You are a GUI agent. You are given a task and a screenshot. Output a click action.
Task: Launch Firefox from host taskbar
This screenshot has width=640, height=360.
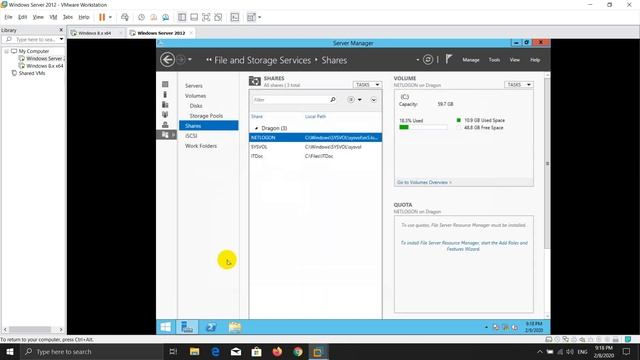click(x=277, y=351)
